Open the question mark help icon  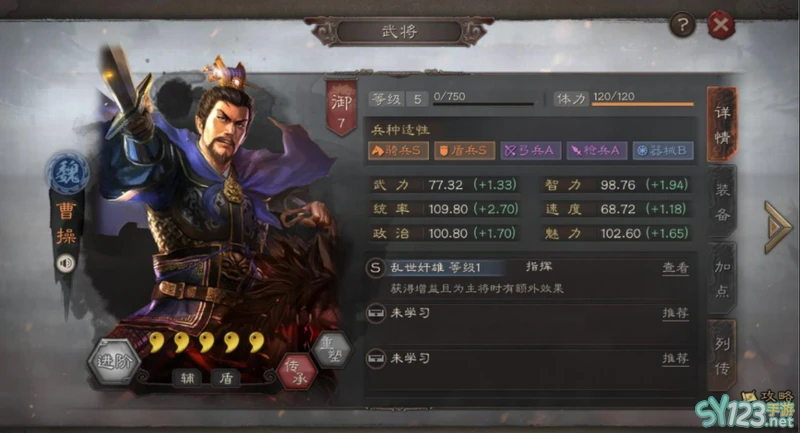pos(683,24)
